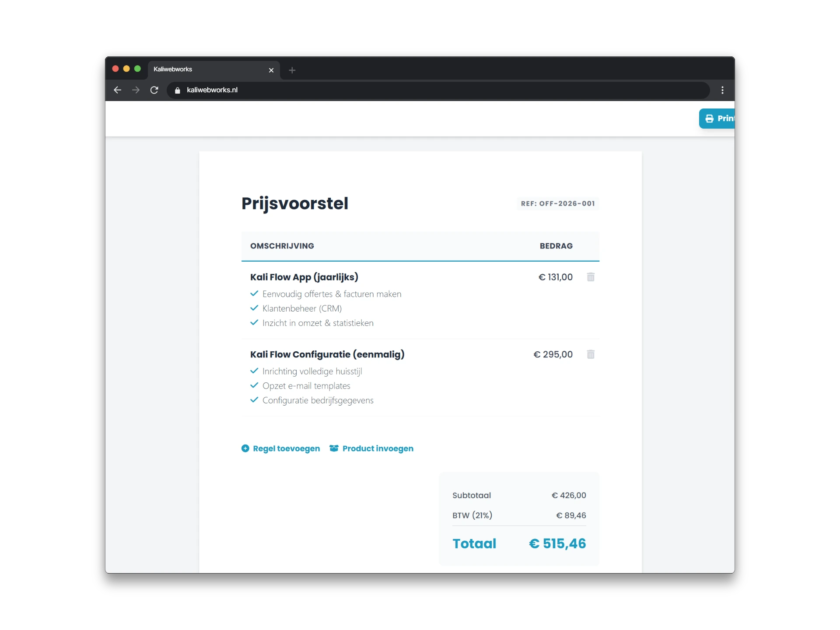
Task: Click the Print button
Action: [x=717, y=119]
